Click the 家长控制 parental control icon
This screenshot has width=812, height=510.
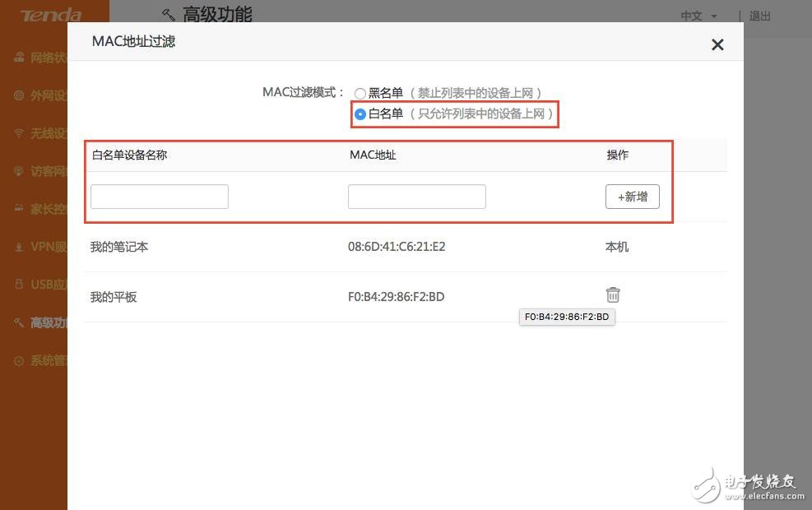(x=18, y=209)
